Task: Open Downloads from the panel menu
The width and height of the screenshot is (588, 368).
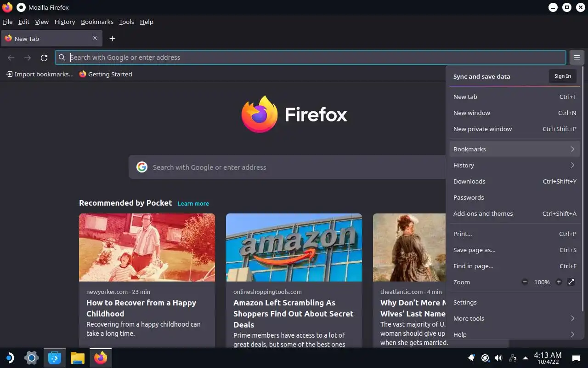Action: point(514,181)
